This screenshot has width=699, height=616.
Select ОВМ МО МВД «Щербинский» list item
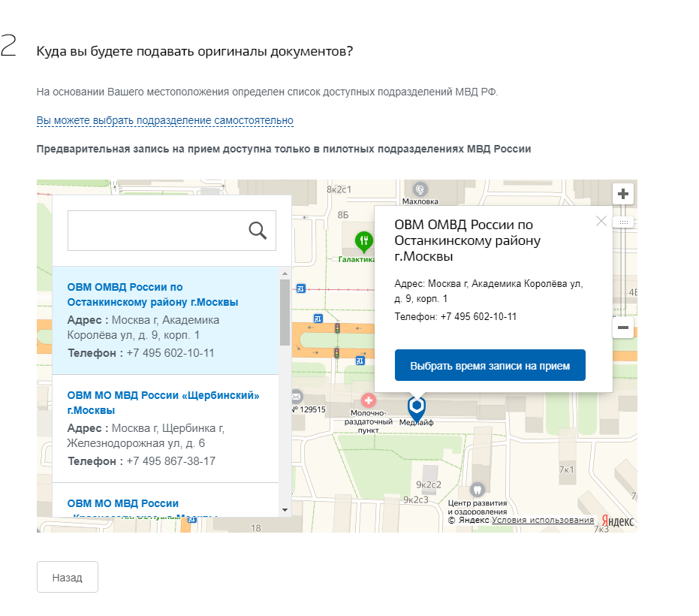coord(163,403)
